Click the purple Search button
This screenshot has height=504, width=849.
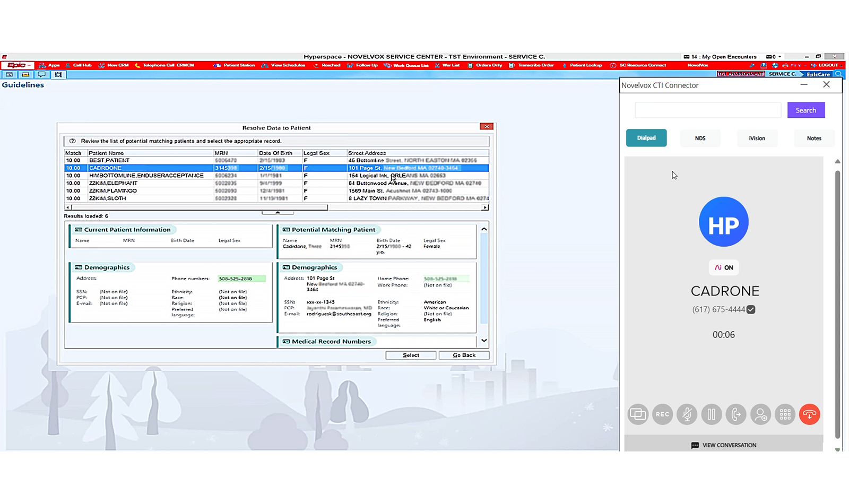click(806, 110)
